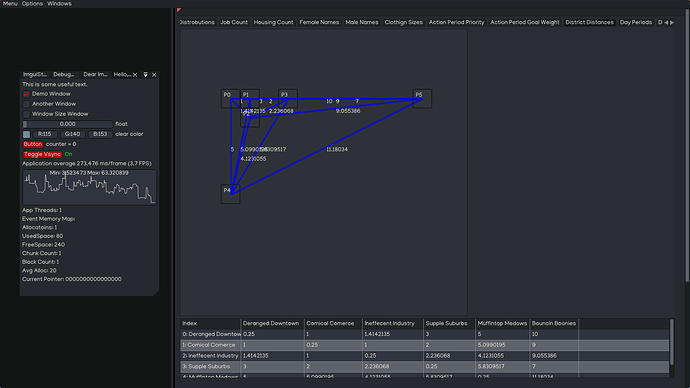Click the red docking corner marker
This screenshot has height=388, width=690.
pyautogui.click(x=179, y=10)
